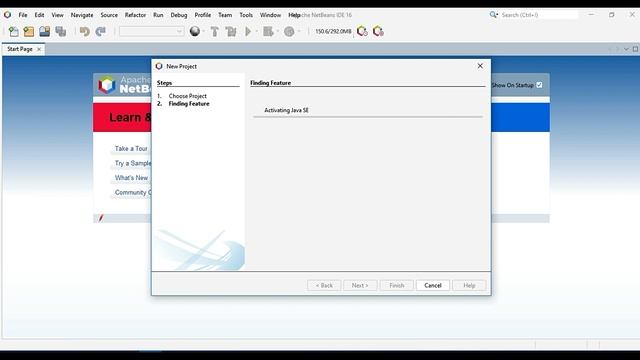Open the Source menu
Viewport: 640px width, 360px height.
click(109, 15)
